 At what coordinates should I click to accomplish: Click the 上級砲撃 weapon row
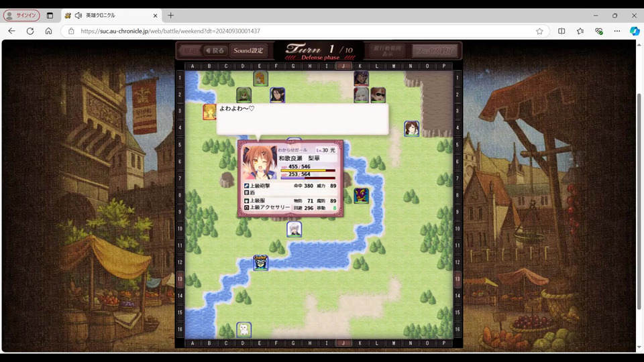click(x=290, y=186)
